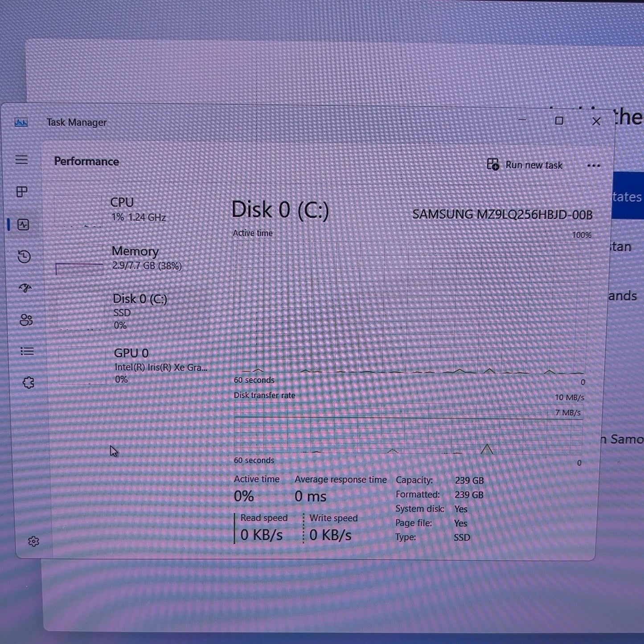Click the Write speed 0 KB/s value
This screenshot has height=644, width=644.
coord(330,535)
